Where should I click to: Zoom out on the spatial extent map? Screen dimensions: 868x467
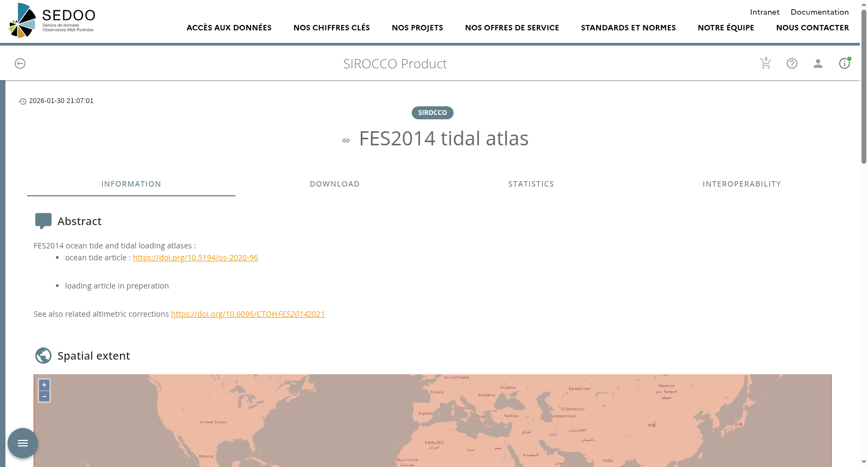[44, 396]
